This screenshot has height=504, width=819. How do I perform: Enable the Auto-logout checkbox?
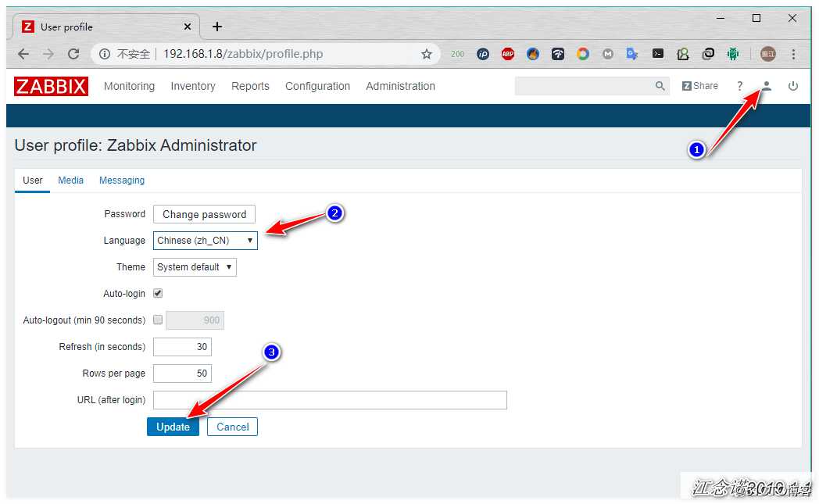point(158,320)
